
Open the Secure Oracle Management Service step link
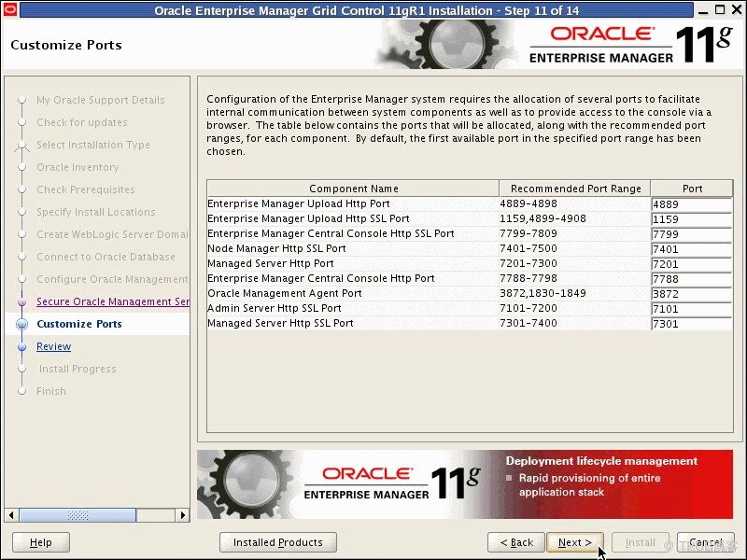tap(113, 301)
